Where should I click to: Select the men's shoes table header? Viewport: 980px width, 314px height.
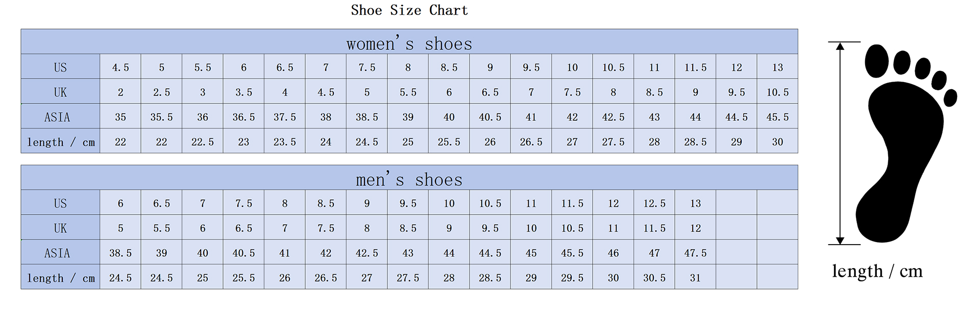[x=409, y=178]
